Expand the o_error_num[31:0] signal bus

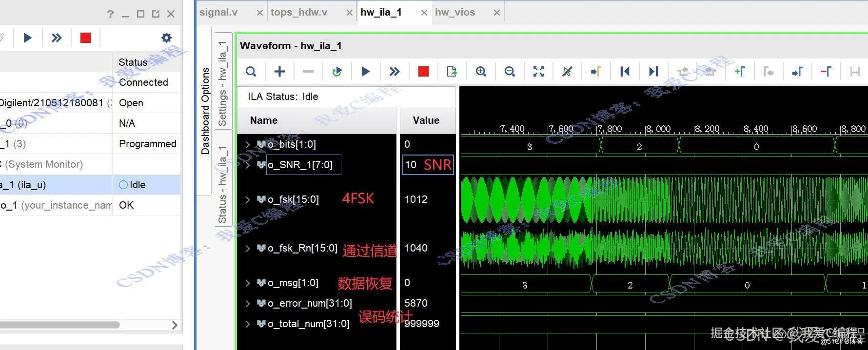(x=247, y=303)
